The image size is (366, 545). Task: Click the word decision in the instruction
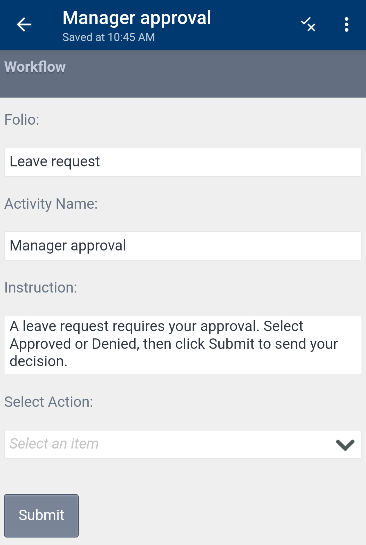click(x=38, y=361)
